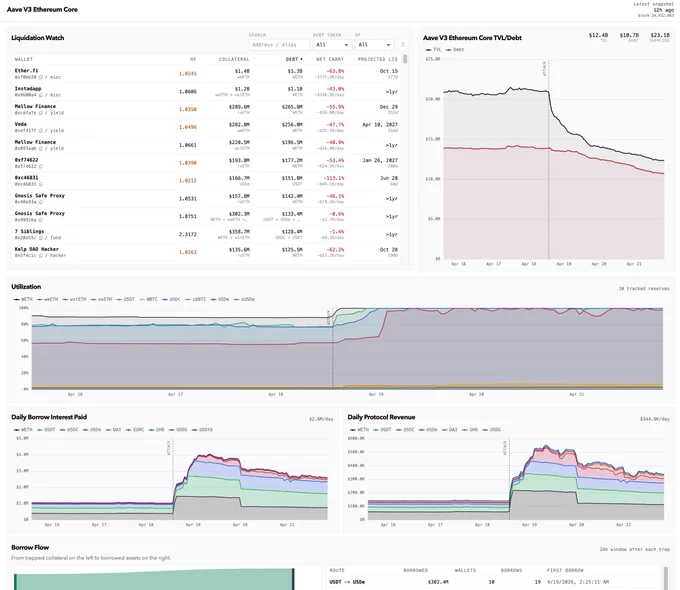Image resolution: width=680 pixels, height=590 pixels.
Task: Copy address of Mellow Finance with HF 1.0350
Action: point(41,113)
